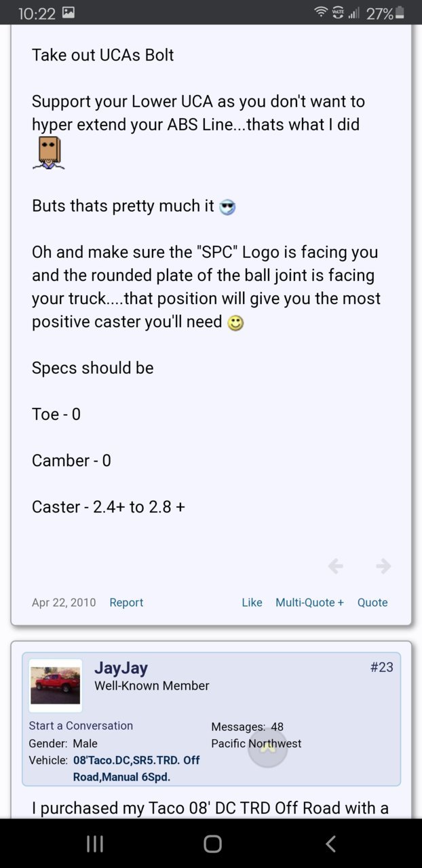Open JayJay's profile name link
The image size is (422, 868).
[x=121, y=668]
